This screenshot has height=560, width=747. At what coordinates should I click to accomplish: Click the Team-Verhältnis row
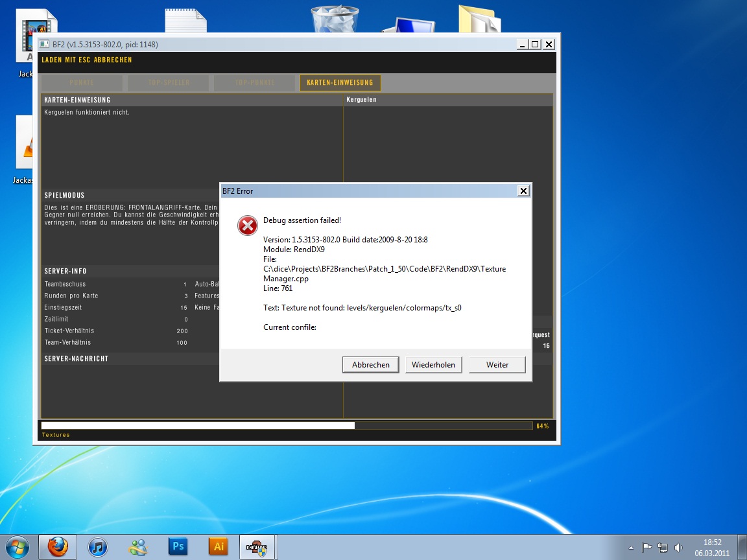click(x=116, y=342)
